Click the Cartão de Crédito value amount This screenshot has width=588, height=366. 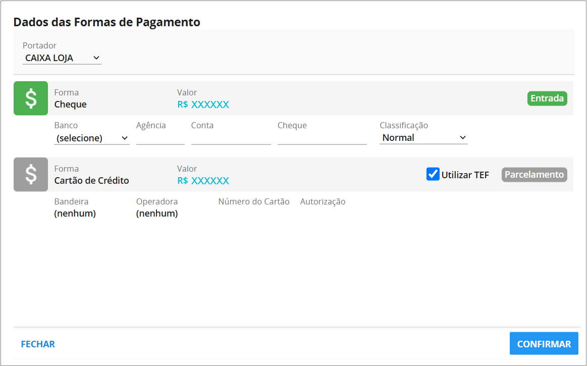click(x=203, y=181)
